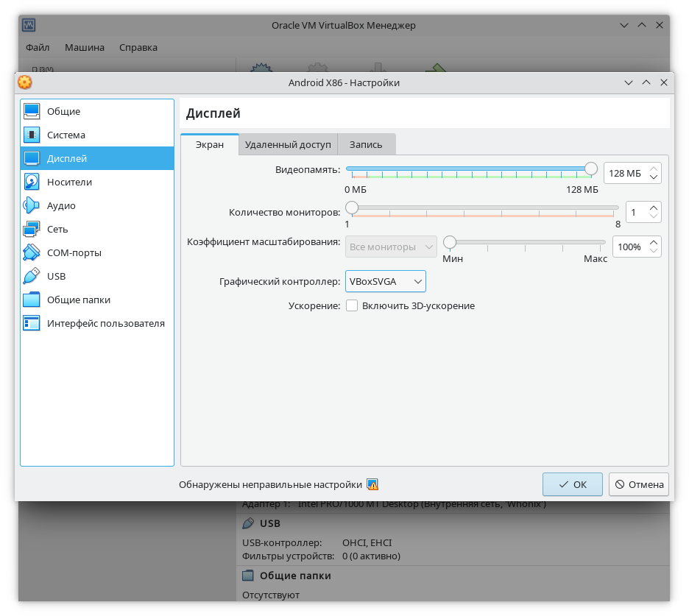Increase the scale factor 100% spinbox
Viewport: 689px width, 616px height.
[x=654, y=241]
